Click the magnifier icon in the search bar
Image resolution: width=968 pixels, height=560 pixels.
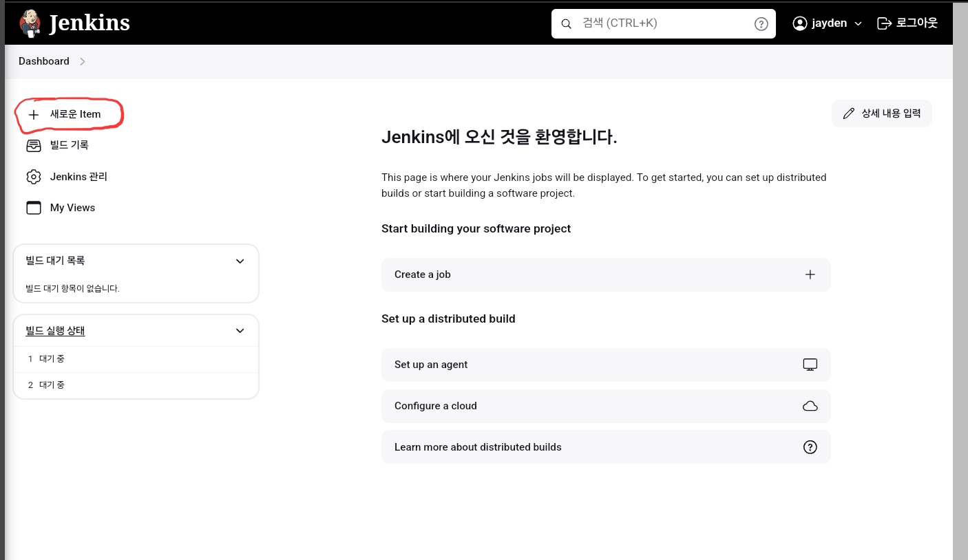(566, 23)
